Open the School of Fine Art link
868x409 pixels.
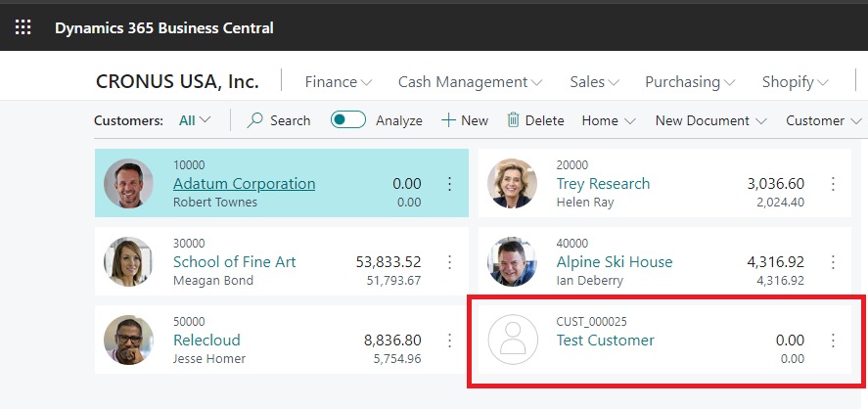[235, 262]
